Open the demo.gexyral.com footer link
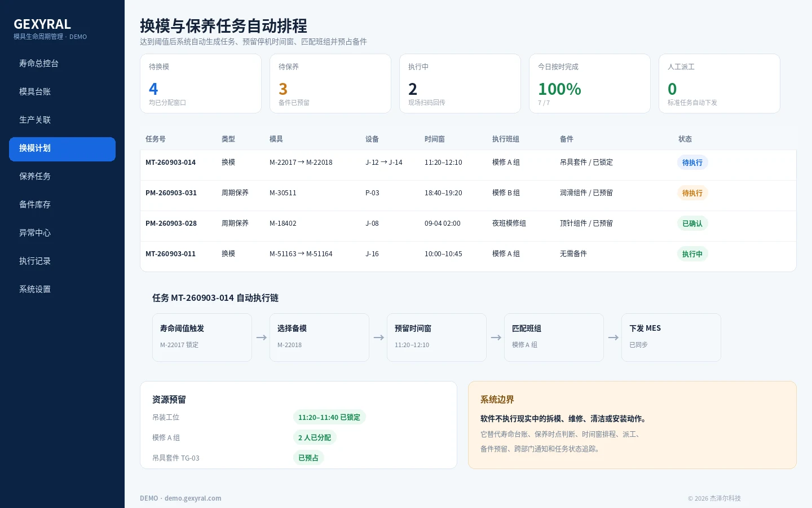 point(193,498)
